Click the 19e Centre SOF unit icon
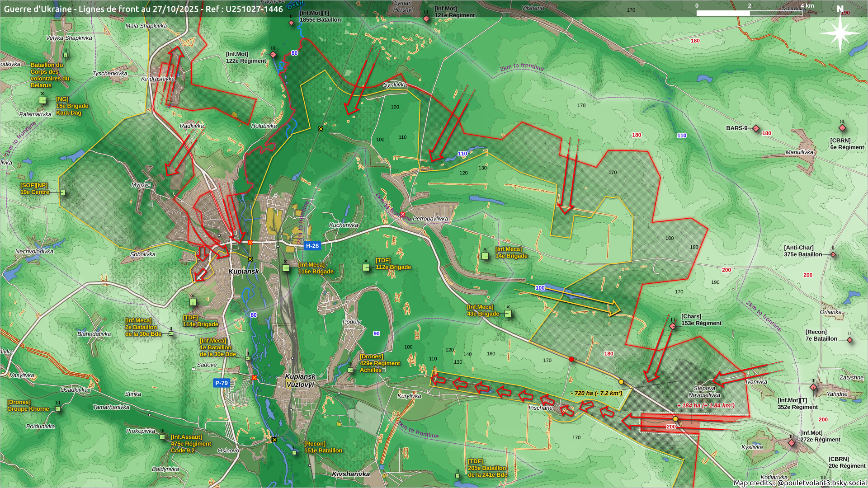The image size is (868, 488). point(63,192)
